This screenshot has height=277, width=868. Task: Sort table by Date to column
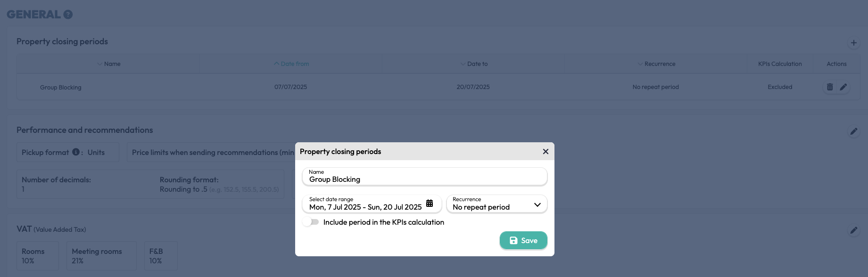(x=473, y=64)
